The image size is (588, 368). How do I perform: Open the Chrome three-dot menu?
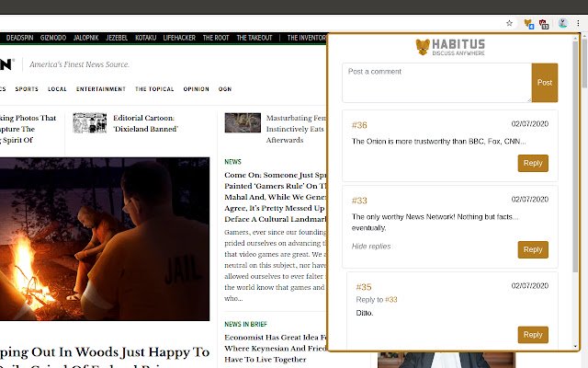[578, 23]
